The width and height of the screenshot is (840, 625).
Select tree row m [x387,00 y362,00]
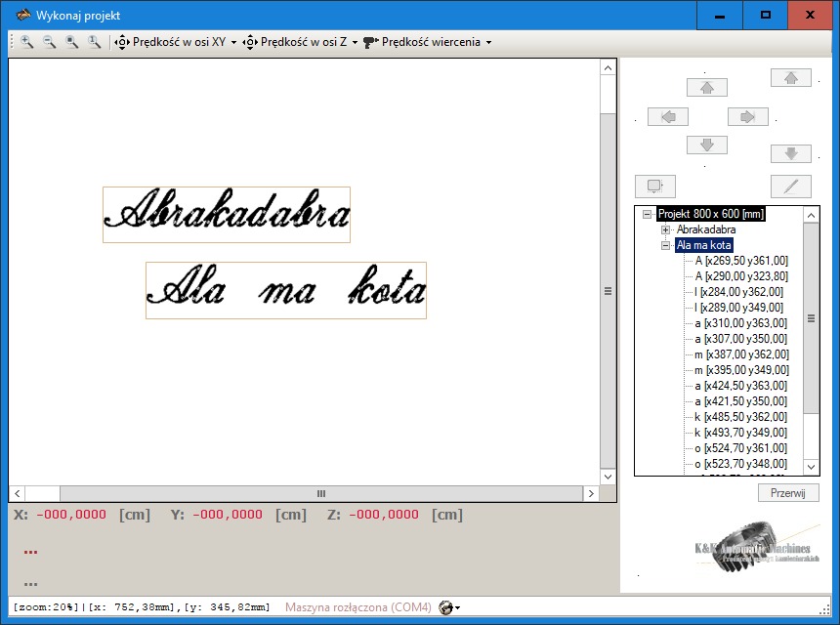742,354
